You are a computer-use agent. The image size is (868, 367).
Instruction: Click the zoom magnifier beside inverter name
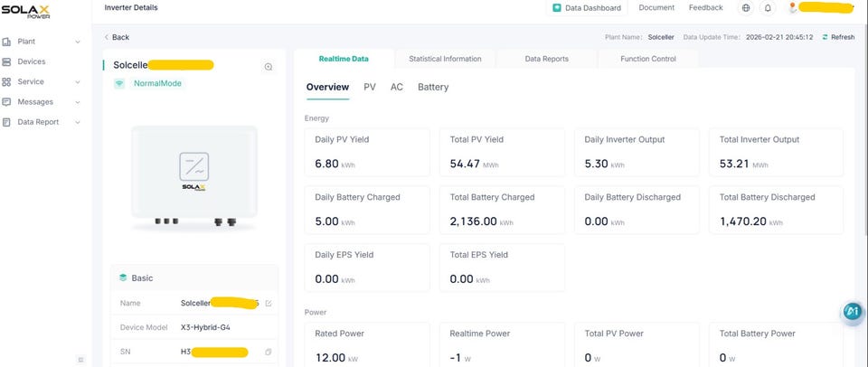[x=269, y=67]
